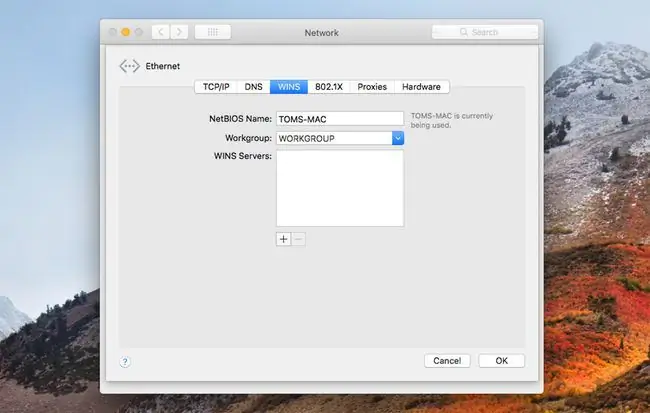This screenshot has width=650, height=413.
Task: Show the Hardware tab
Action: (422, 87)
